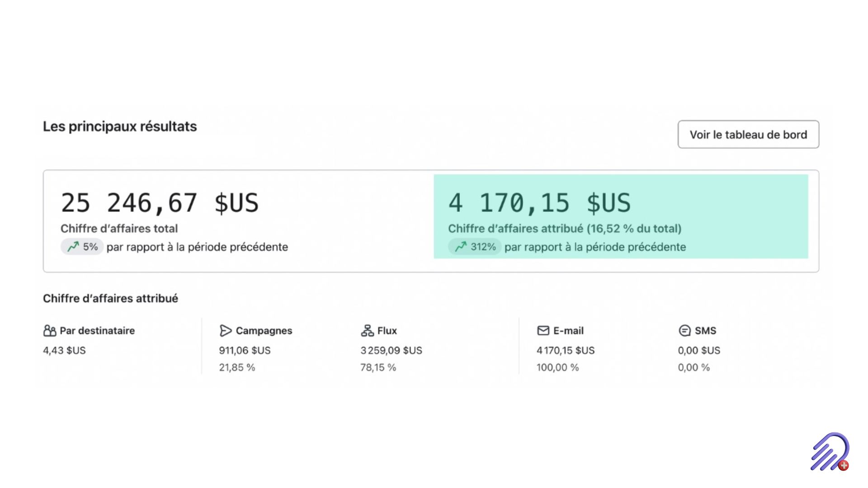Select the total revenue value 25 246,67 $US
The image size is (868, 488).
[x=160, y=203]
